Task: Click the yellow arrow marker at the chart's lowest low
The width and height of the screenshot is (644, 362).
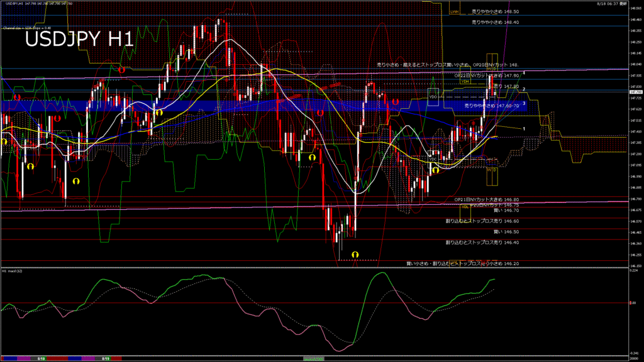Action: click(355, 253)
